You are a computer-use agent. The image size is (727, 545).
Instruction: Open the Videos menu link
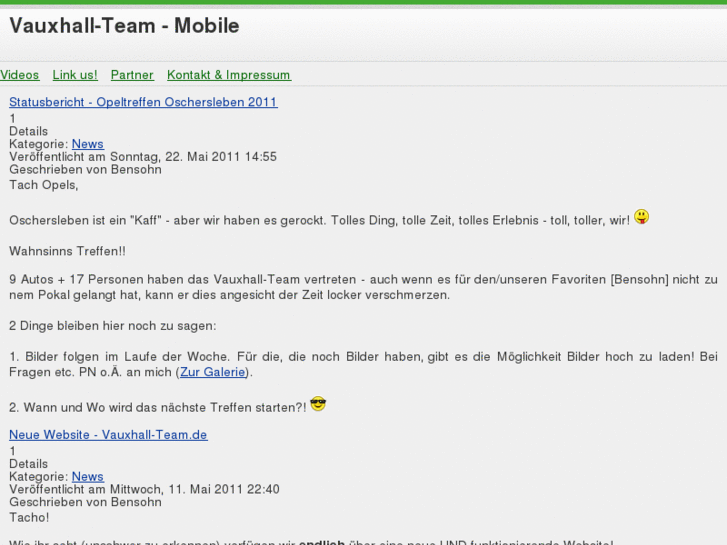(x=19, y=75)
